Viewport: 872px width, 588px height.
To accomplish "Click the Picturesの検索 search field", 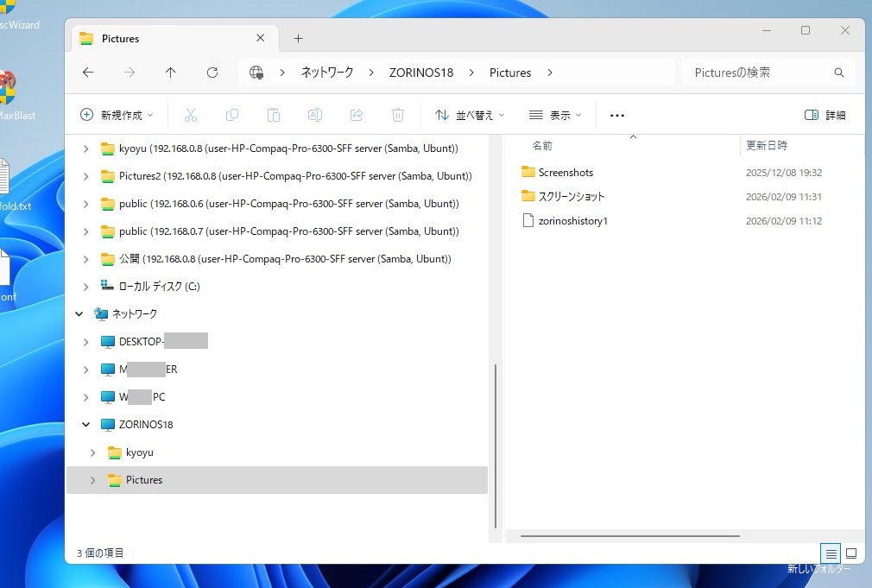I will pos(758,73).
